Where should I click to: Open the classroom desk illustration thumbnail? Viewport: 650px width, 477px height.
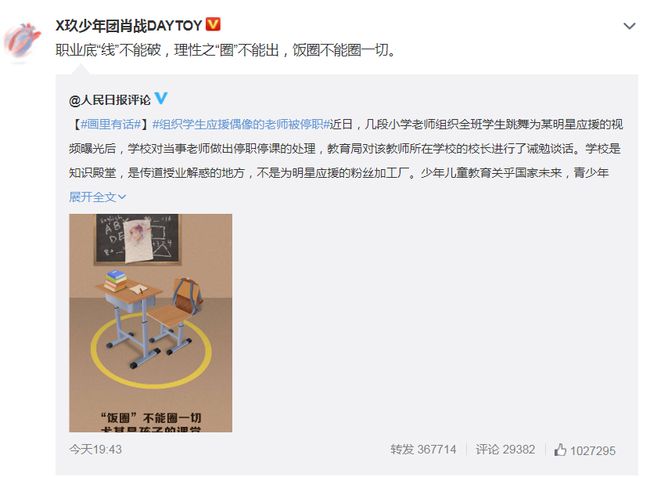[x=150, y=323]
